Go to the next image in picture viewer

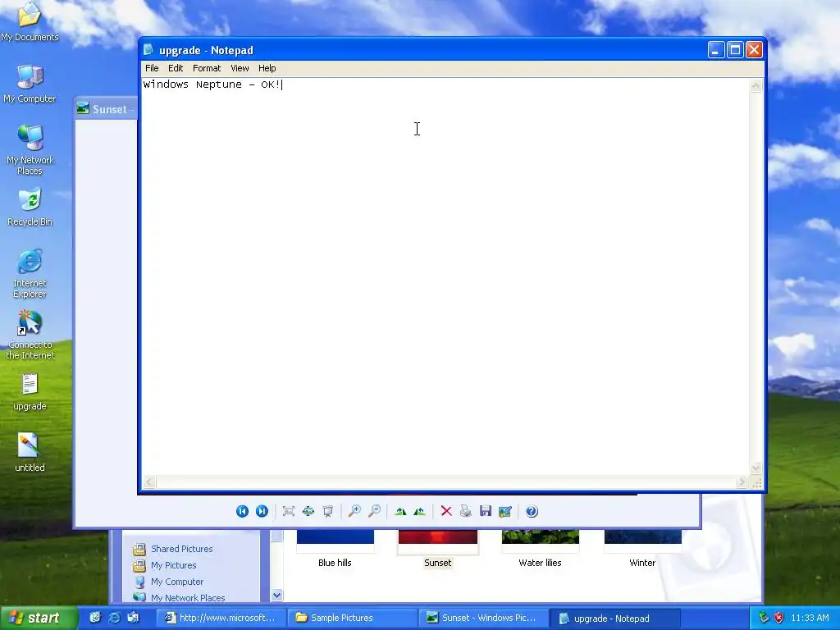click(262, 511)
